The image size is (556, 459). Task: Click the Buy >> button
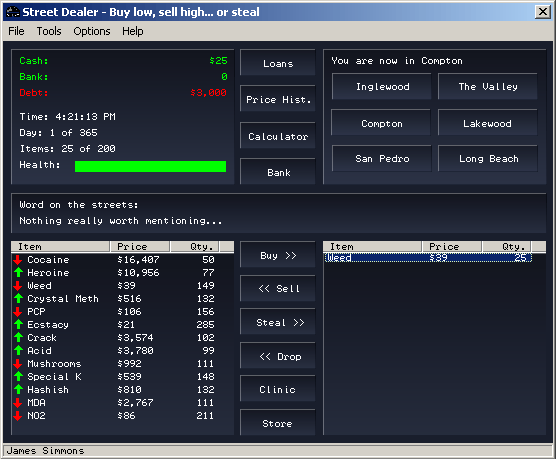[x=278, y=255]
